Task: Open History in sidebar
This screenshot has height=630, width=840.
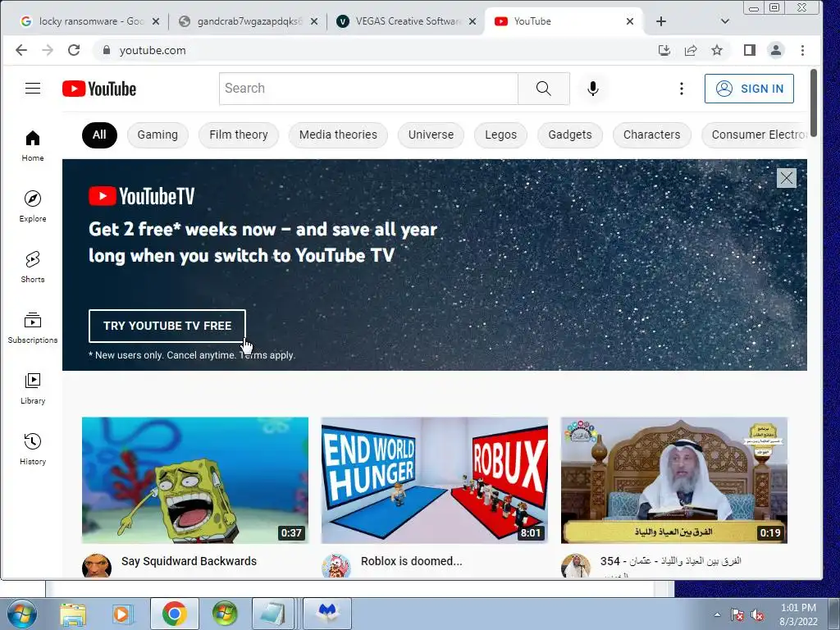Action: click(33, 449)
